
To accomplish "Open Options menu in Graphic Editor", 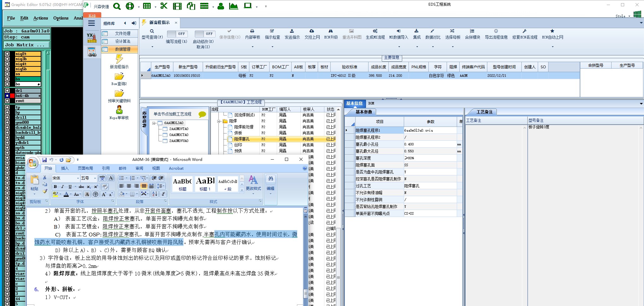I will pyautogui.click(x=61, y=18).
